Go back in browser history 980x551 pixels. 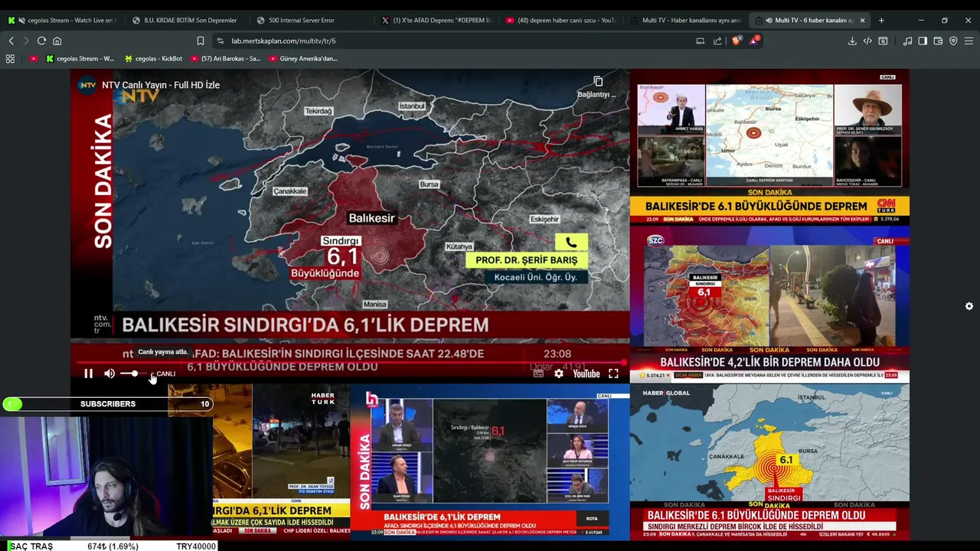[x=11, y=41]
